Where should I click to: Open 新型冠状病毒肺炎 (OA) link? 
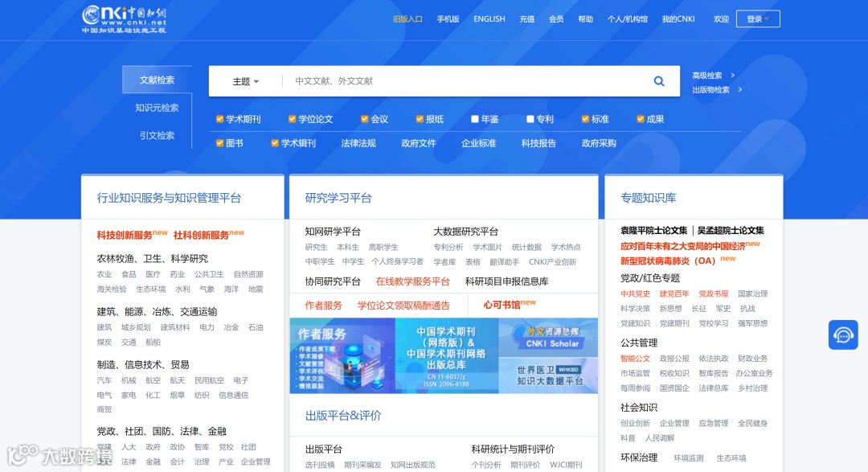(668, 261)
